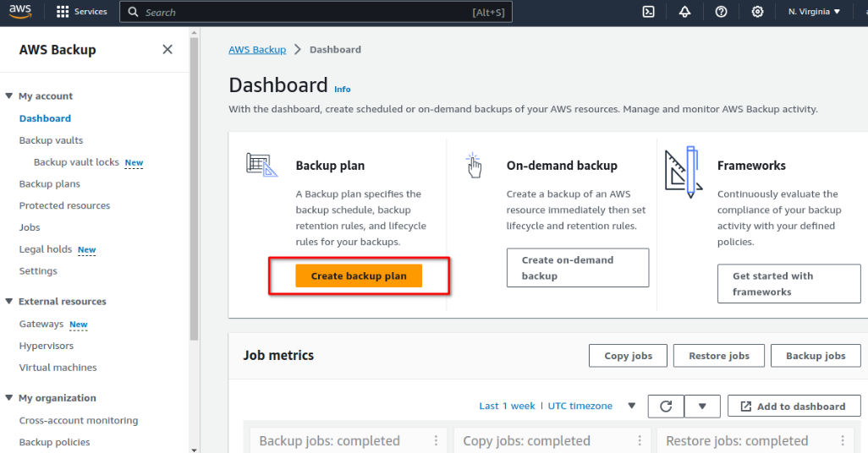Open the AWS CloudShell icon
The image size is (868, 453).
tap(648, 12)
